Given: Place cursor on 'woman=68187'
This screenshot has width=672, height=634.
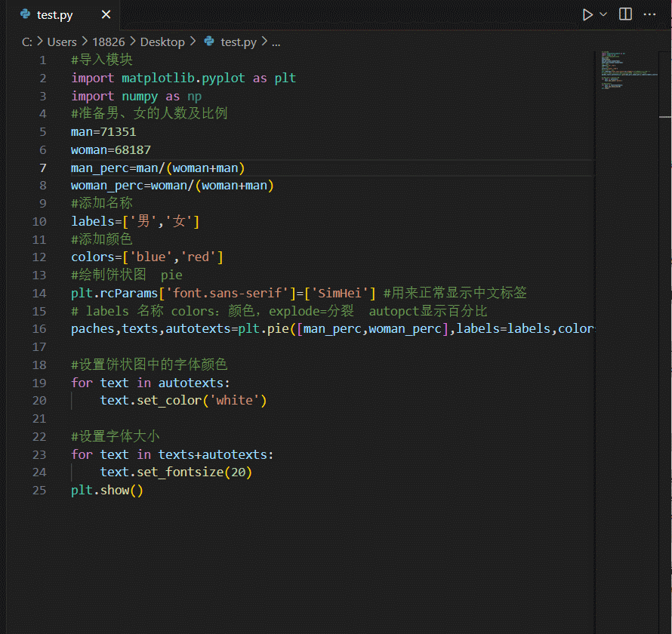Looking at the screenshot, I should point(111,150).
